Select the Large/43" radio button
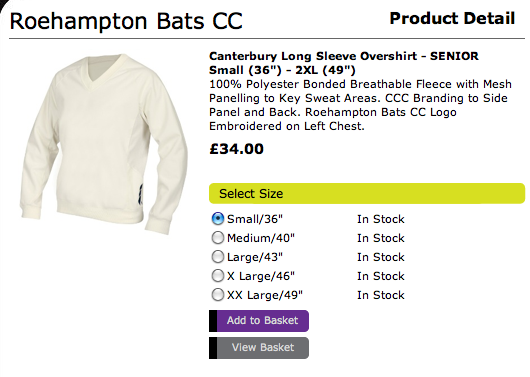 click(x=218, y=257)
